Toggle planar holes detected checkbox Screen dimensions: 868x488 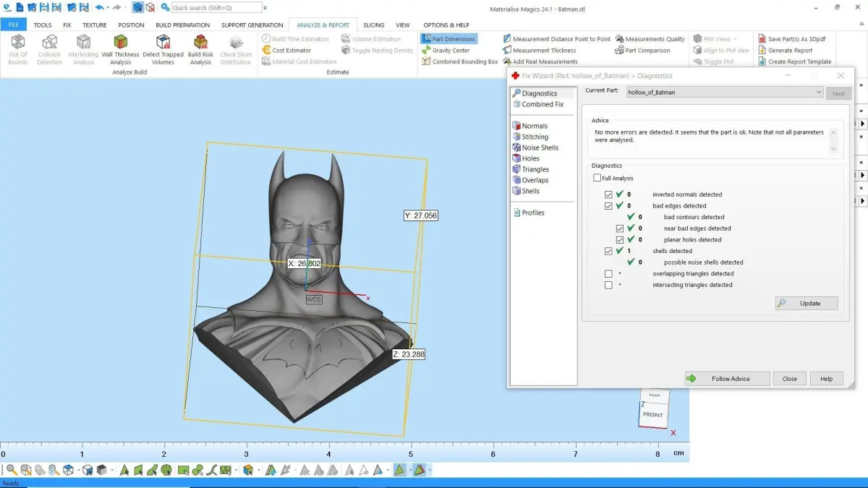pyautogui.click(x=620, y=239)
